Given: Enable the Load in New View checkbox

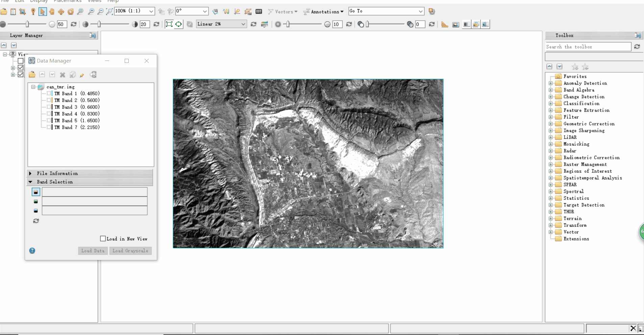Looking at the screenshot, I should 103,239.
